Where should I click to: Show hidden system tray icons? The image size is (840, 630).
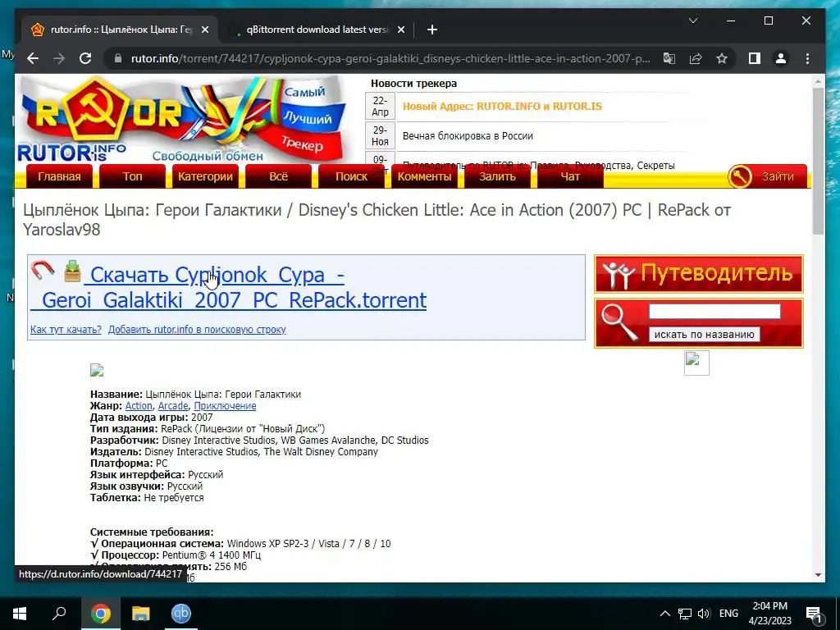664,614
